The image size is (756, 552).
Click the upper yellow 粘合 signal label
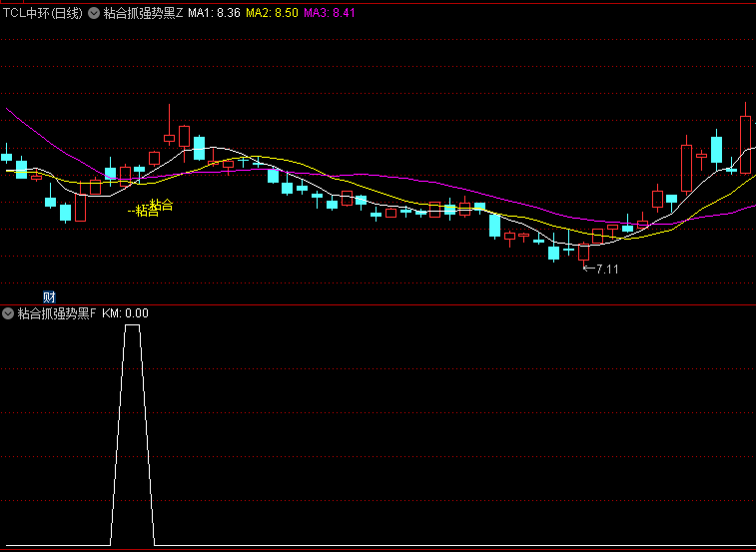[161, 206]
